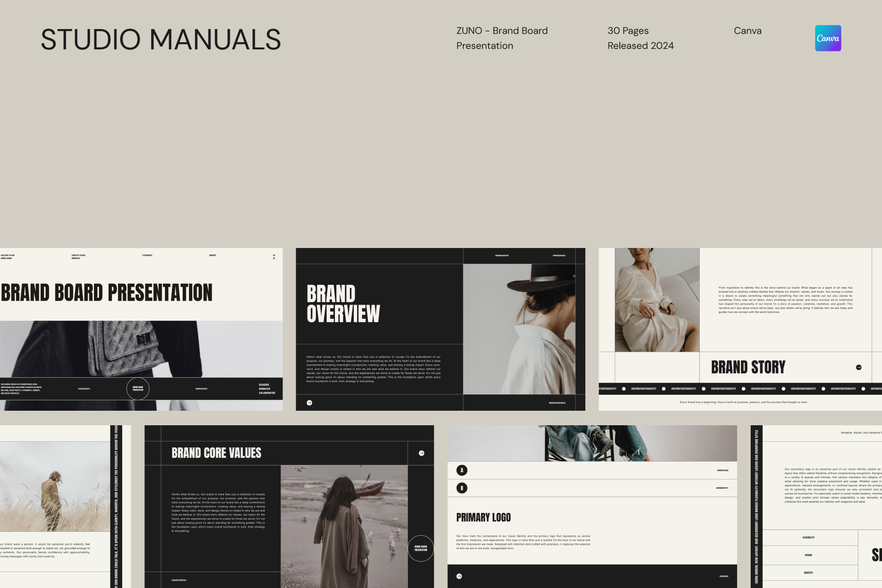Viewport: 882px width, 588px height.
Task: Click the 'PRIMARY LOGO' slide title
Action: tap(483, 517)
